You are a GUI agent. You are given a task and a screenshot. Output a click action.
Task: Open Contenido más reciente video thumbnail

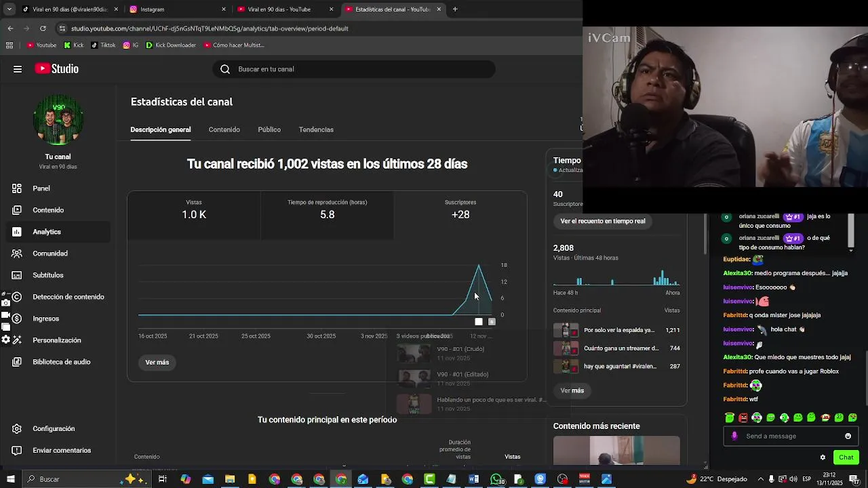point(616,450)
